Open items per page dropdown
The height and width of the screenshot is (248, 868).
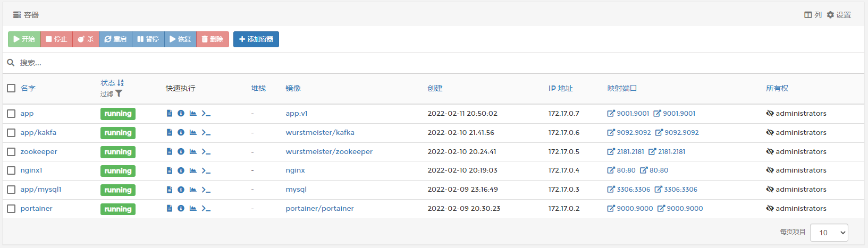[829, 233]
